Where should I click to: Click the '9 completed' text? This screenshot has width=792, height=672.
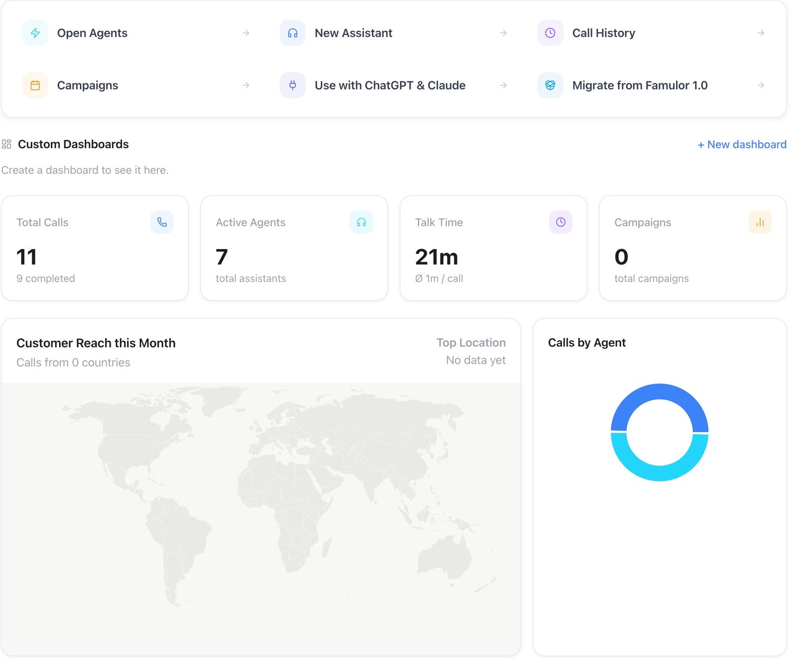46,278
